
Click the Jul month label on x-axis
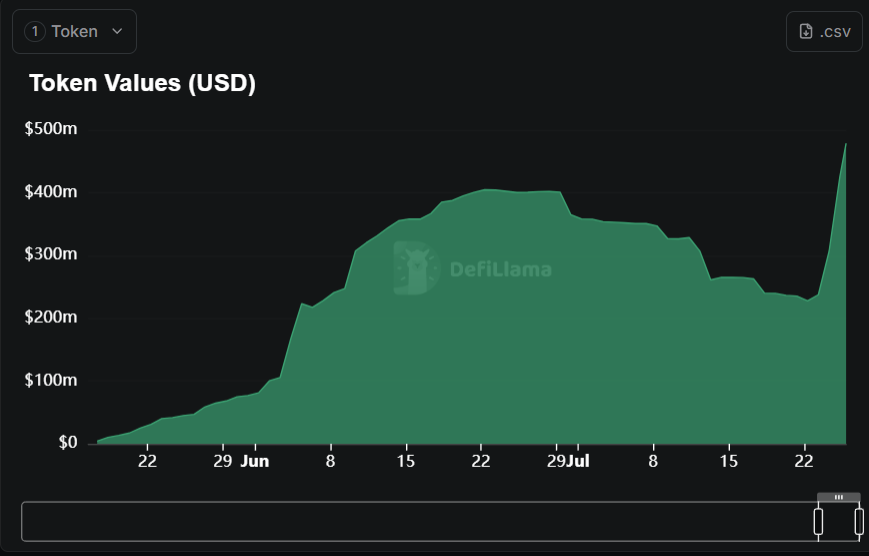coord(578,461)
